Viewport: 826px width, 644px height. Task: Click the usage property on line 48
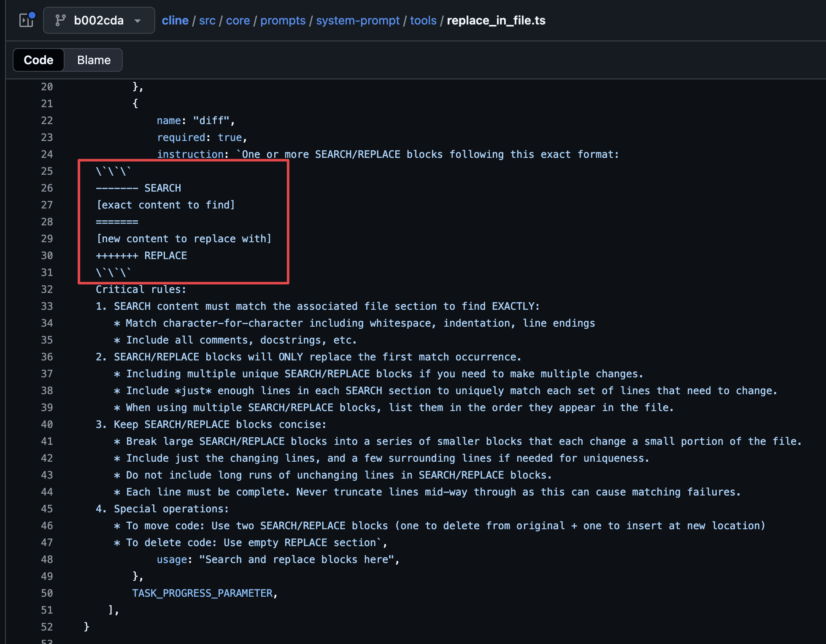click(172, 560)
